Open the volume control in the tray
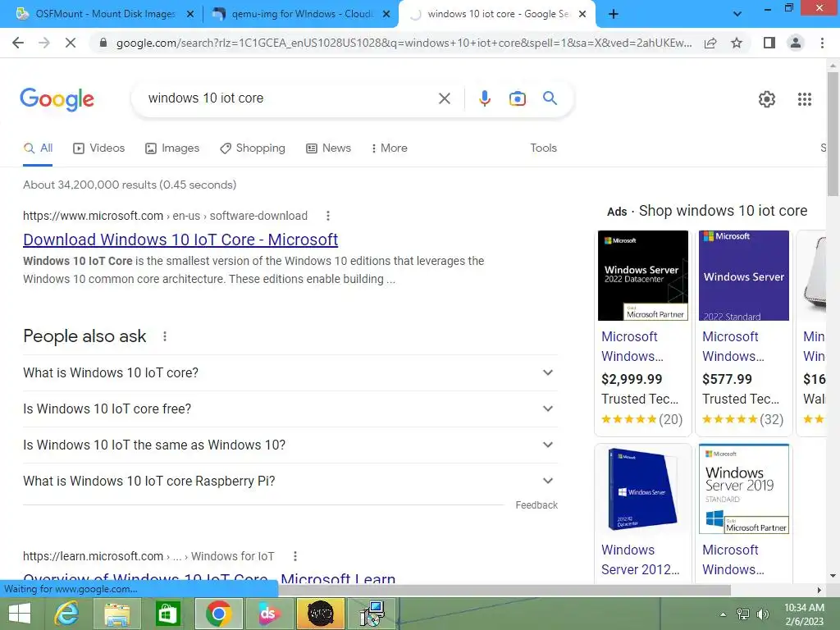Screen dimensions: 840x630 click(762, 614)
